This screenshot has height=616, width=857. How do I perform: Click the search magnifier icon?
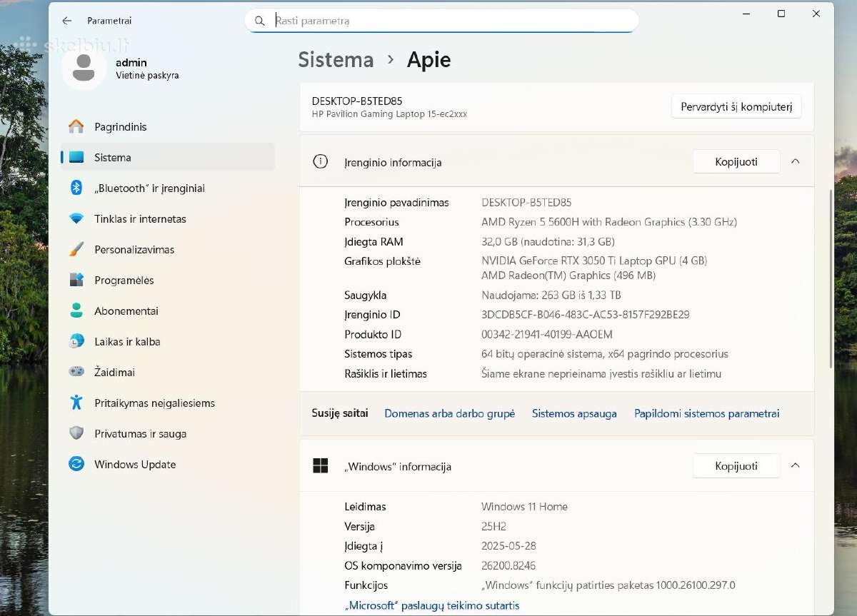tap(260, 21)
